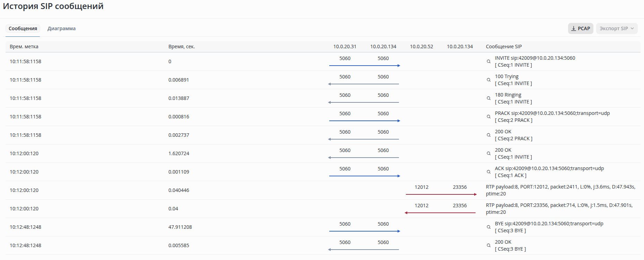Click the magnifier icon beside ACK message
Viewport: 644px width, 260px height.
coord(488,172)
